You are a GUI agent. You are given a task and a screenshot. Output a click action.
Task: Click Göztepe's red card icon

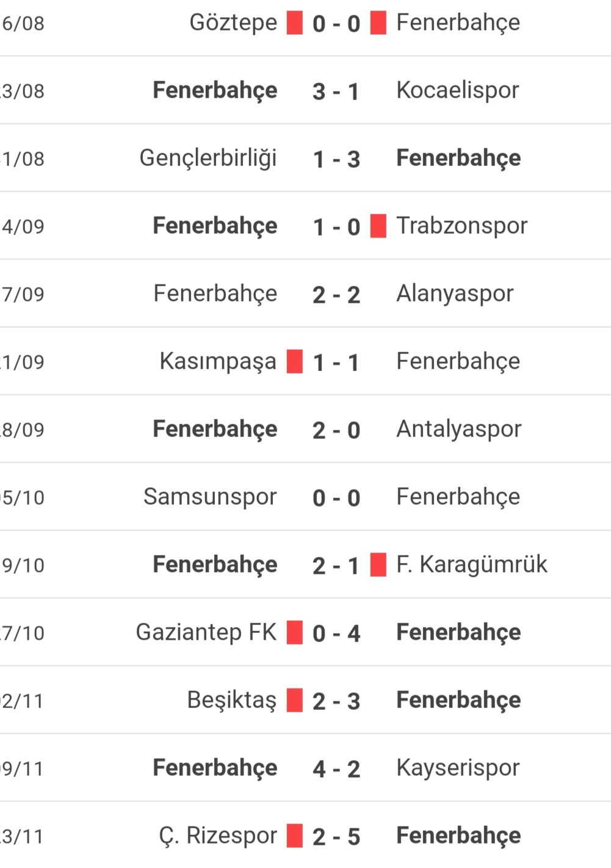pyautogui.click(x=295, y=23)
